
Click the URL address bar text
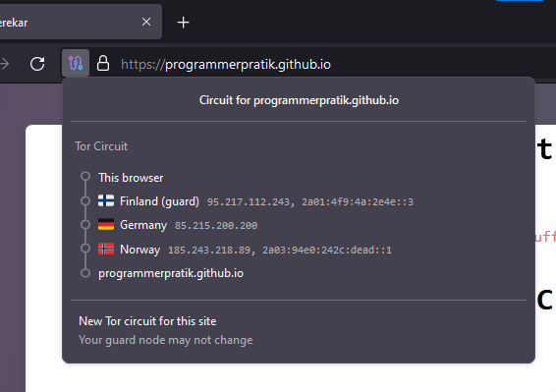226,65
